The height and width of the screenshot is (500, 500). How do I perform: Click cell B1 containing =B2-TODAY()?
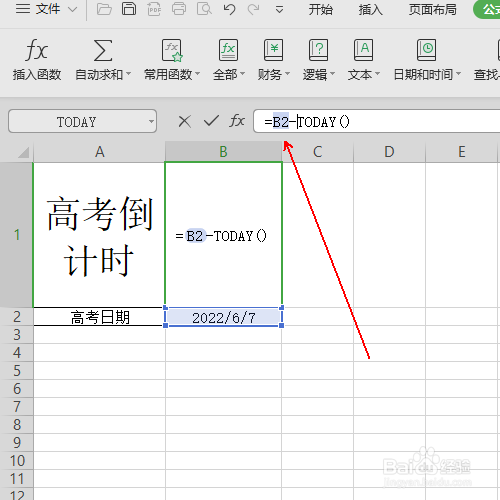tap(223, 235)
